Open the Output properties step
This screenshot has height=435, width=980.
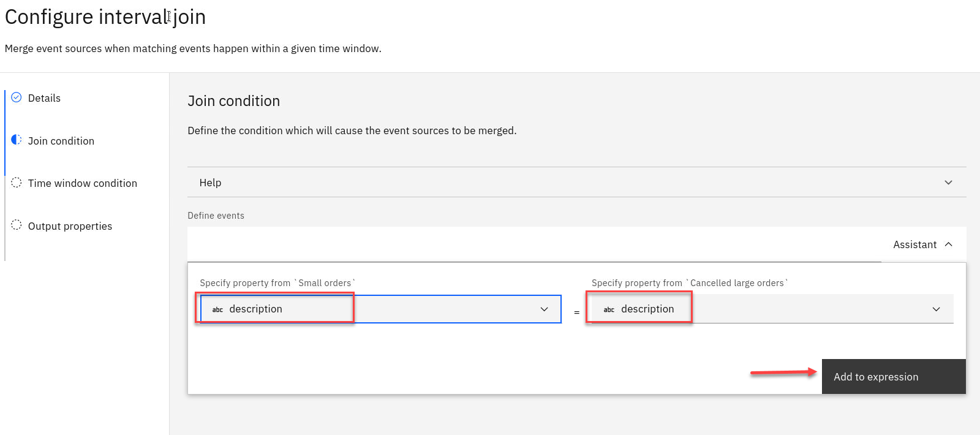coord(70,226)
